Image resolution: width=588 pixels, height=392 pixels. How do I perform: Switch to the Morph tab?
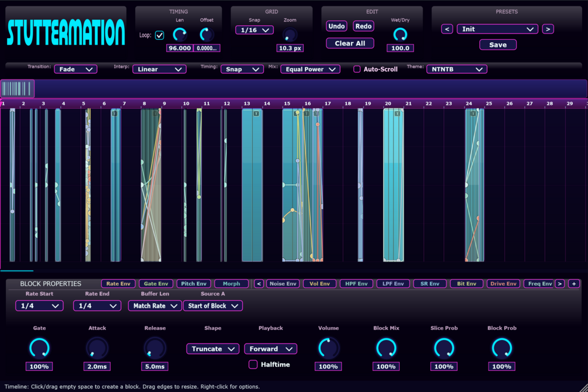[231, 284]
